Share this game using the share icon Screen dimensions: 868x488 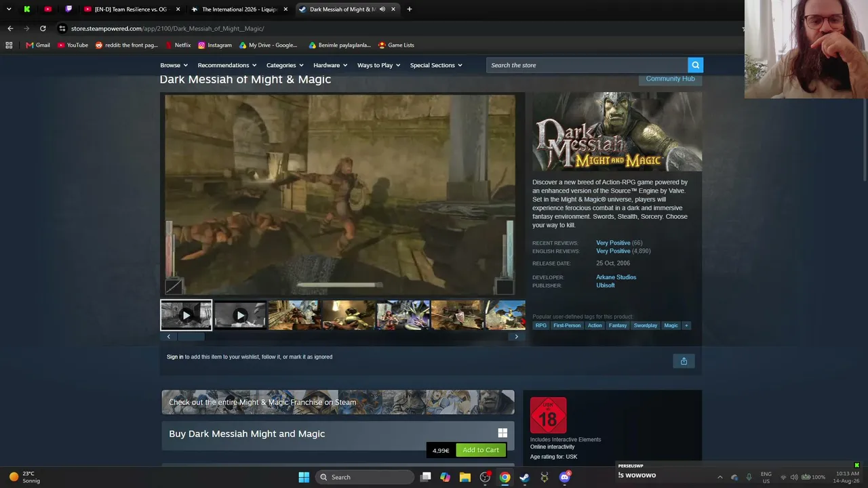tap(684, 361)
